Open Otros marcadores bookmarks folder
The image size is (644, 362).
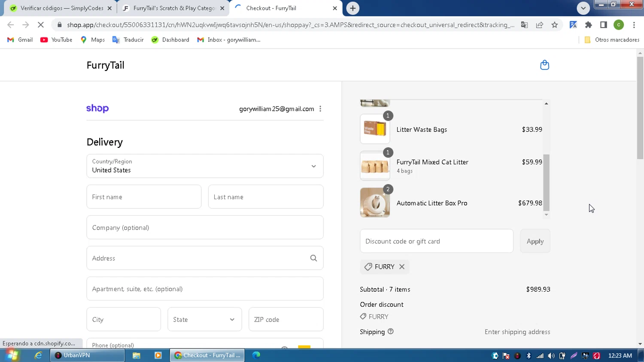(x=612, y=40)
